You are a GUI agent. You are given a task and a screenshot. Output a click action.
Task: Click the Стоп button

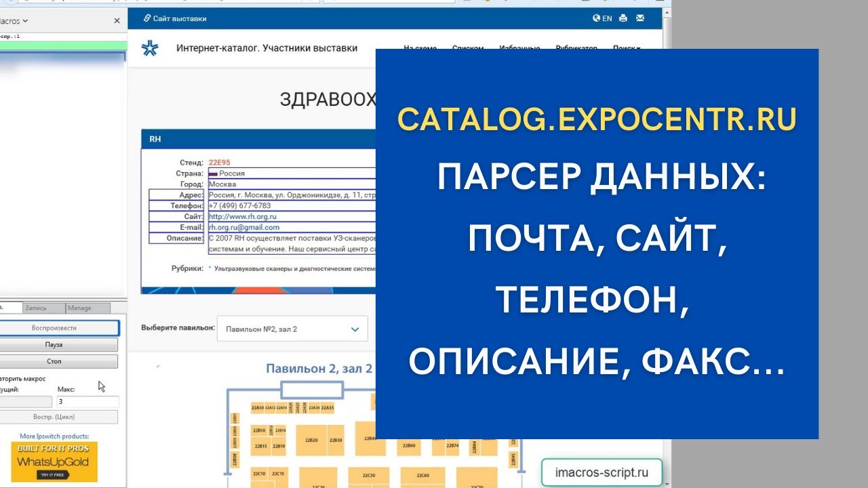pyautogui.click(x=58, y=362)
